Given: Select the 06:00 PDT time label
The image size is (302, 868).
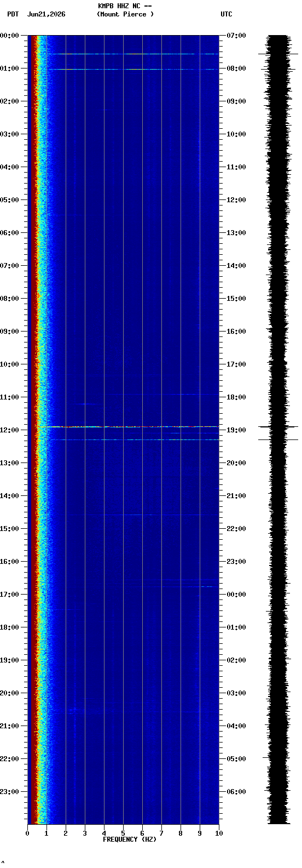Looking at the screenshot, I should click(x=10, y=233).
